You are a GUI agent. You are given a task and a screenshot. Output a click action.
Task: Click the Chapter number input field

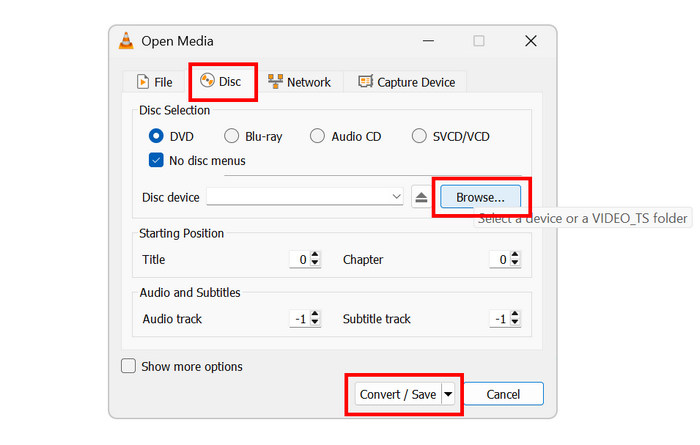[x=500, y=259]
